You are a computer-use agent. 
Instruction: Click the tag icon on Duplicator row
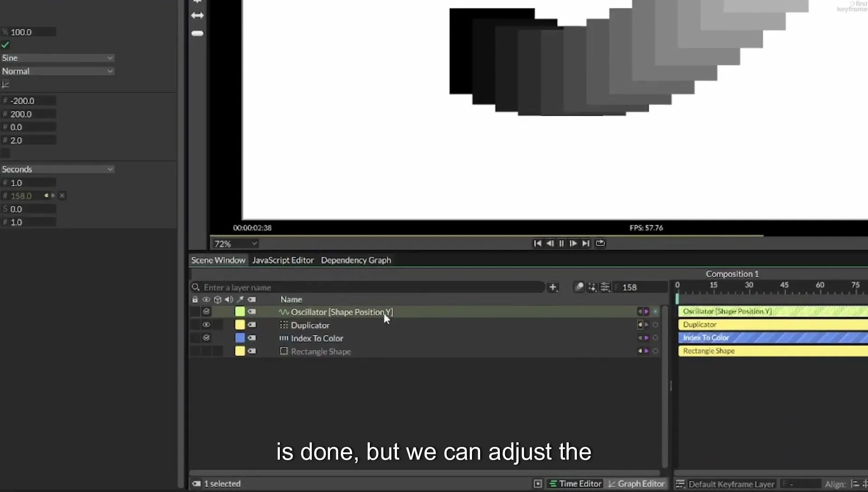[252, 325]
